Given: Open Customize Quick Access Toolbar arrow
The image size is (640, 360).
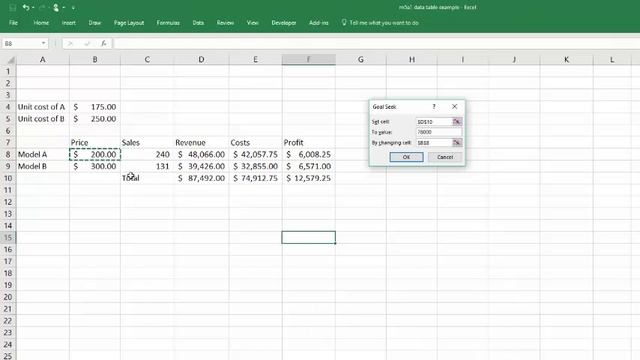Looking at the screenshot, I should click(x=73, y=8).
